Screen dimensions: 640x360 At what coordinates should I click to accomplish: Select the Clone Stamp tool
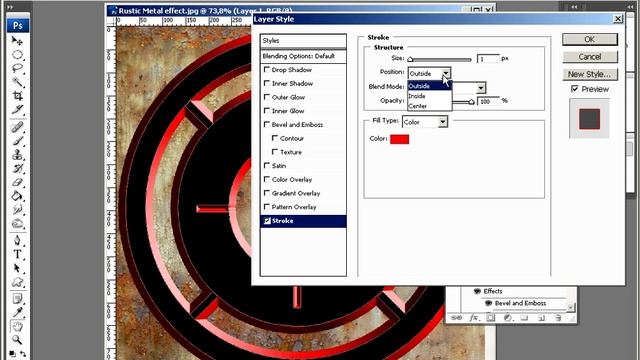pyautogui.click(x=17, y=155)
